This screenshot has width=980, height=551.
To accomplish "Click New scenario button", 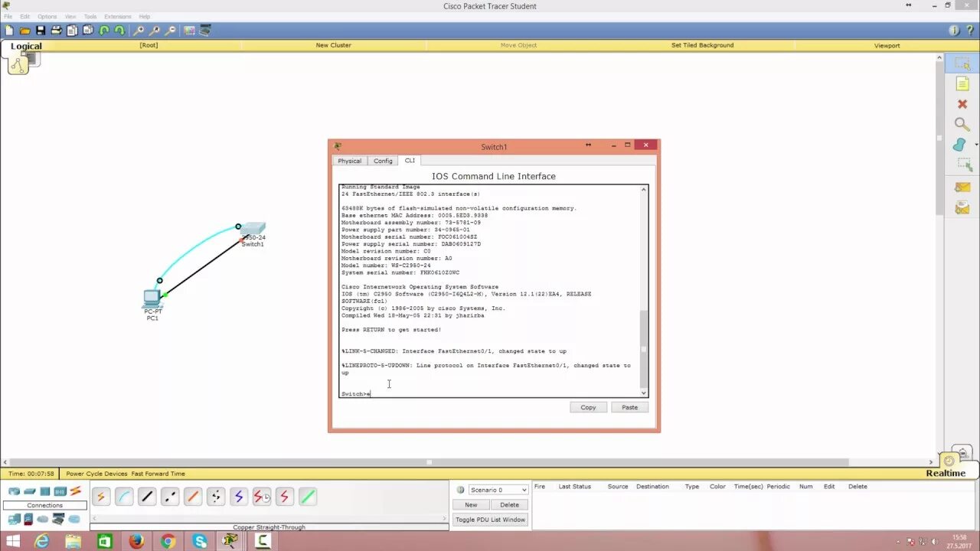I will click(471, 505).
